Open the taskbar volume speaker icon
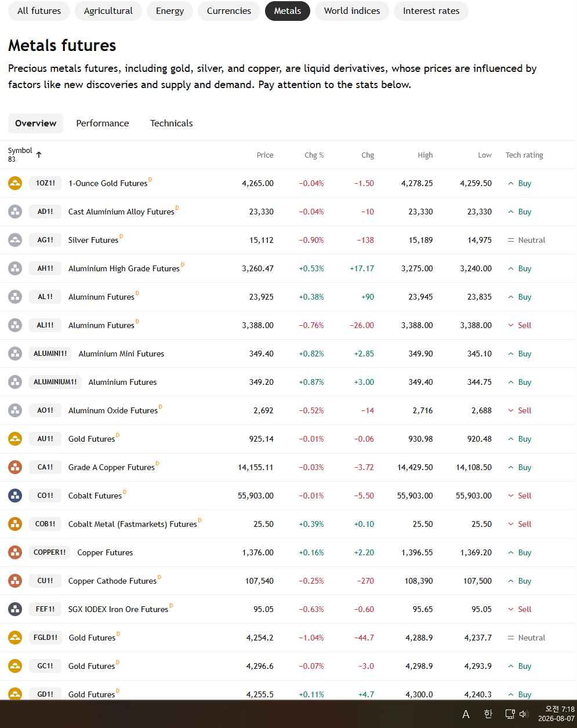This screenshot has width=577, height=728. coord(524,714)
